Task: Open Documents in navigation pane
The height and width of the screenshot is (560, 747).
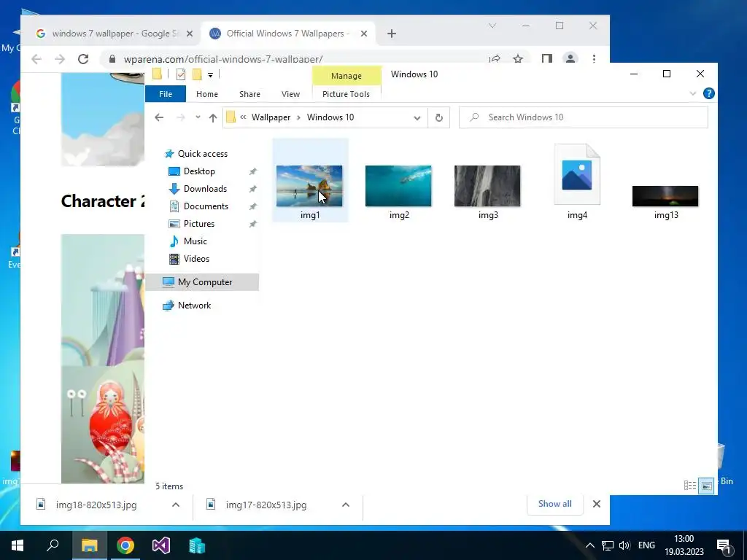Action: pyautogui.click(x=206, y=206)
